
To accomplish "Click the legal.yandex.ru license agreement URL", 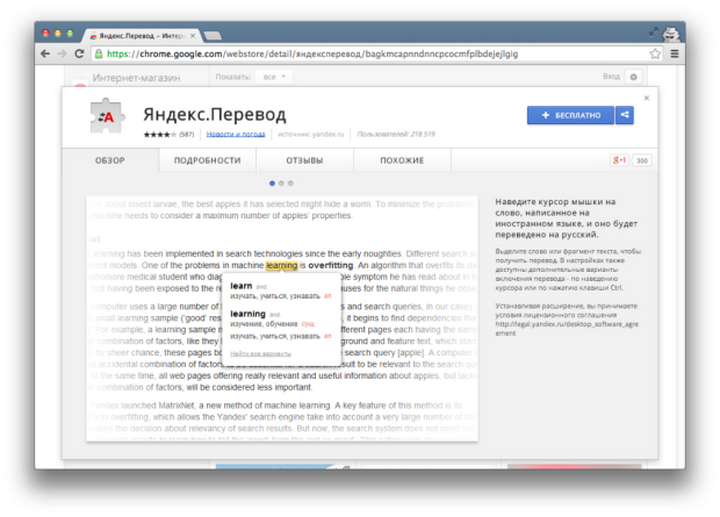I will pos(567,328).
